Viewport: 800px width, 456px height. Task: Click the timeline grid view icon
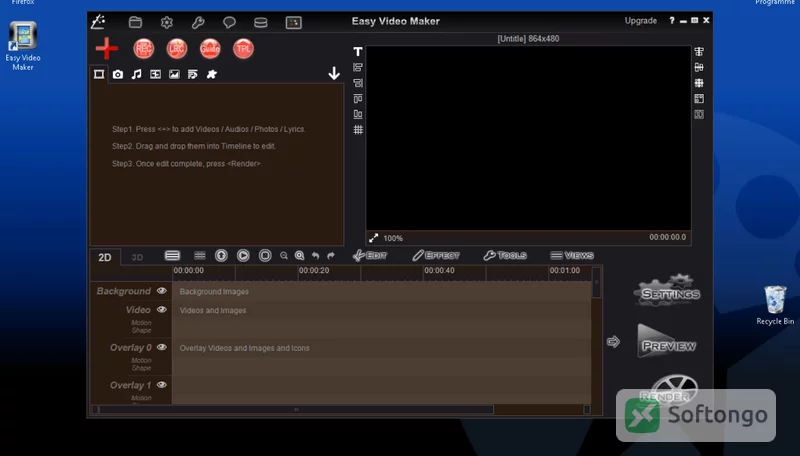[199, 256]
